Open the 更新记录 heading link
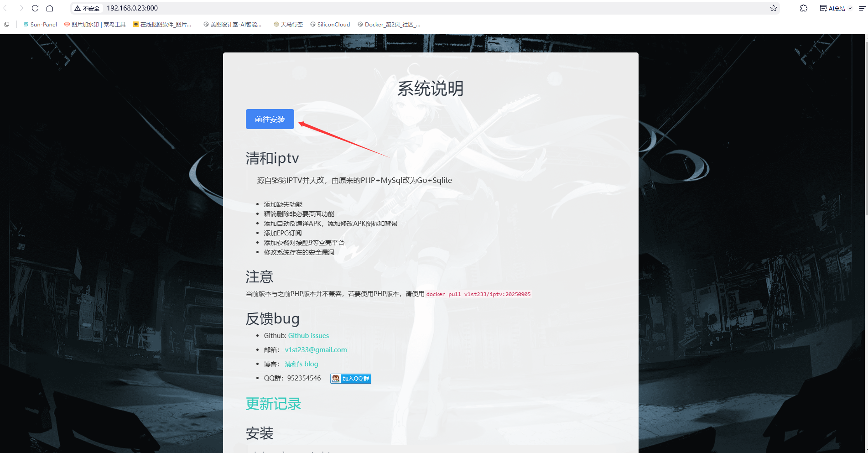Screen dimensions: 868x453 (x=274, y=404)
